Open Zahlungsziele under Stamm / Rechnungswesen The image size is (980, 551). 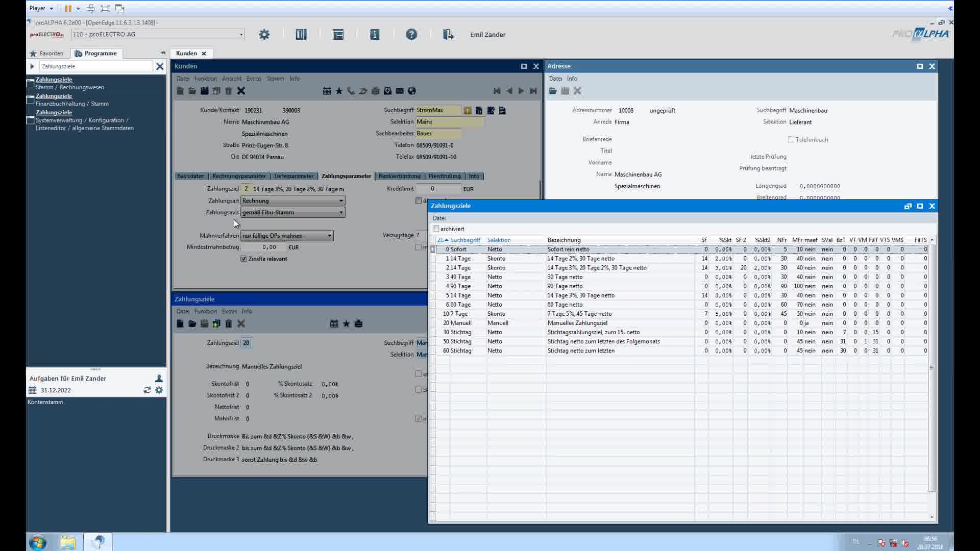(54, 80)
